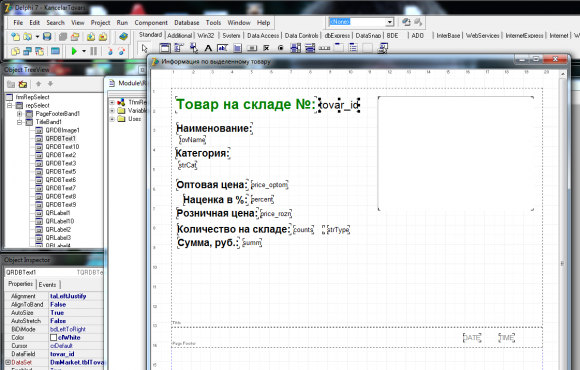
Task: Select the CheckBox component in palette
Action: point(266,48)
